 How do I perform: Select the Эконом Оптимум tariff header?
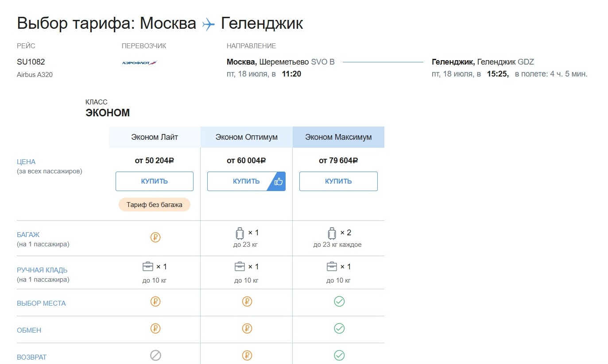click(247, 137)
